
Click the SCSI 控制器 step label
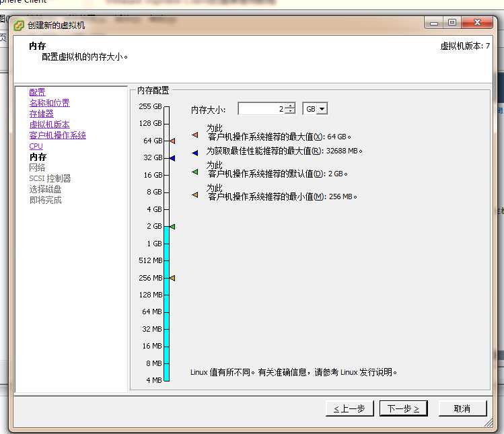click(x=50, y=178)
